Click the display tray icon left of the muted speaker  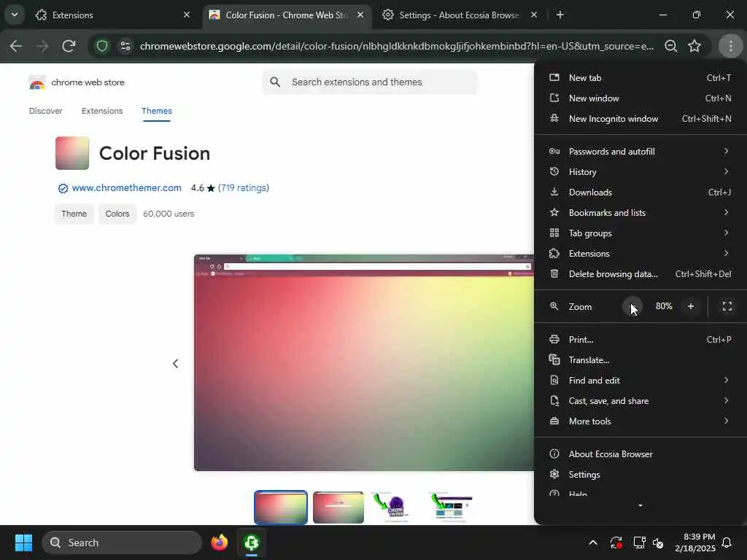tap(639, 542)
